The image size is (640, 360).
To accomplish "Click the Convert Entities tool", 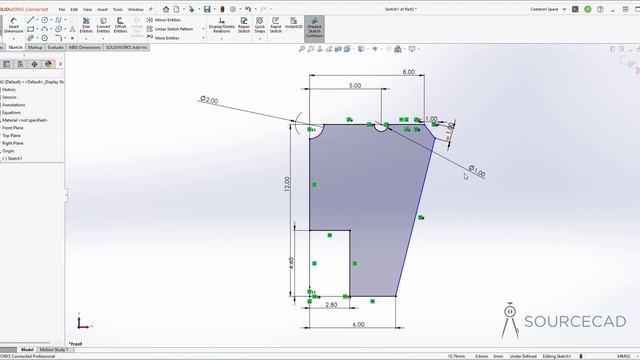I will point(103,25).
